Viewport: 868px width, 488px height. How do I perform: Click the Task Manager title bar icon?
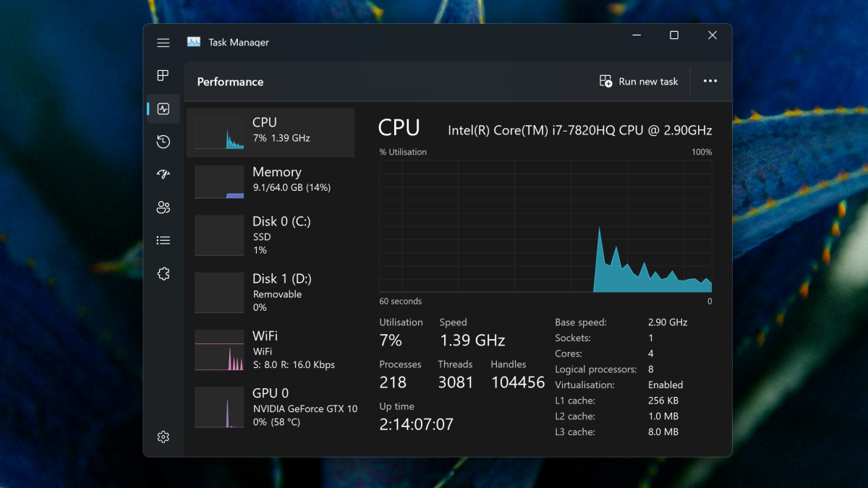coord(193,42)
